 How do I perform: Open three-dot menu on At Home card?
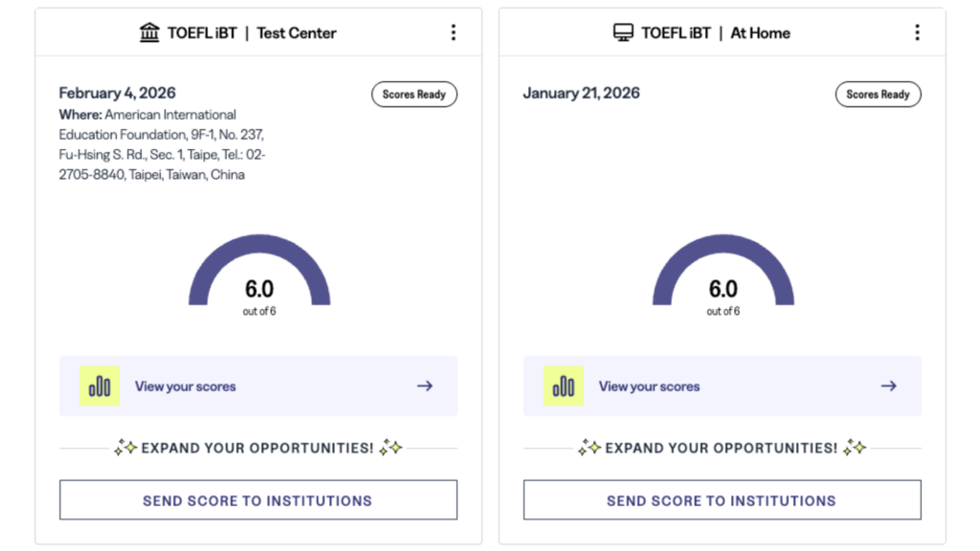(917, 33)
